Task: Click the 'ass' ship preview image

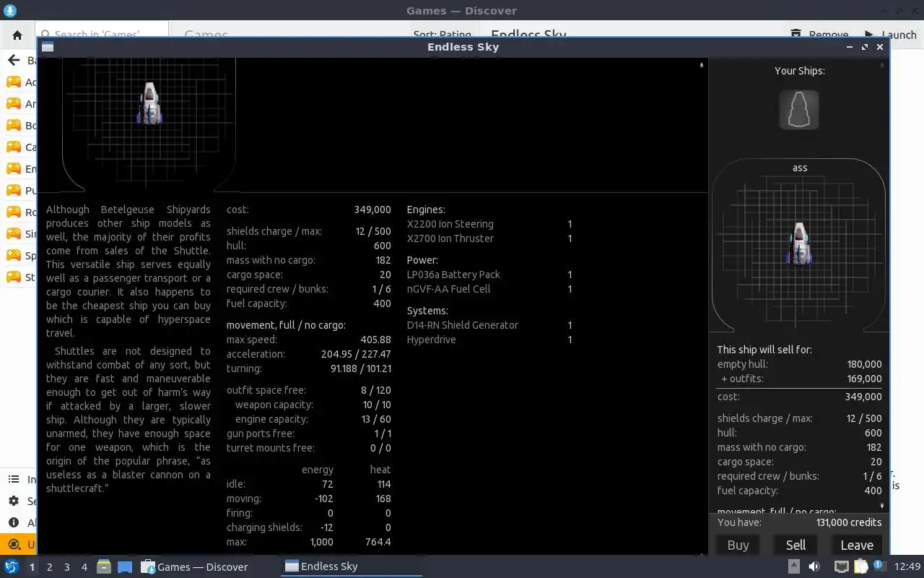Action: (x=800, y=243)
